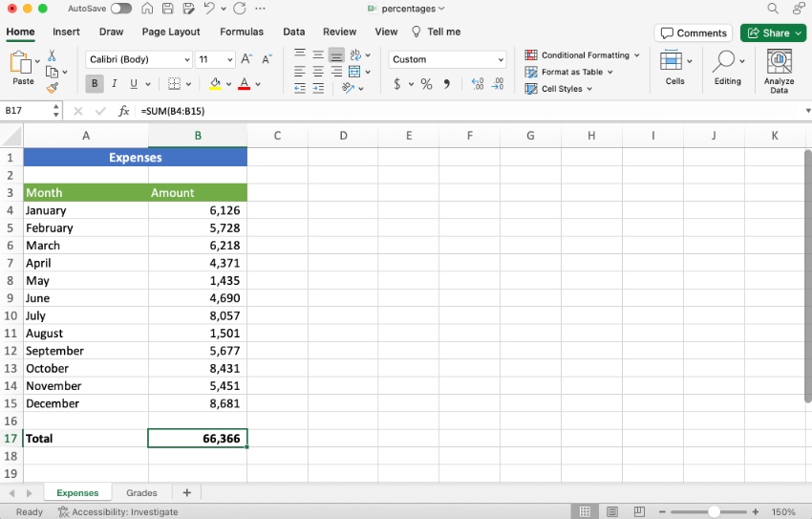
Task: Toggle Middle Align button
Action: click(318, 54)
